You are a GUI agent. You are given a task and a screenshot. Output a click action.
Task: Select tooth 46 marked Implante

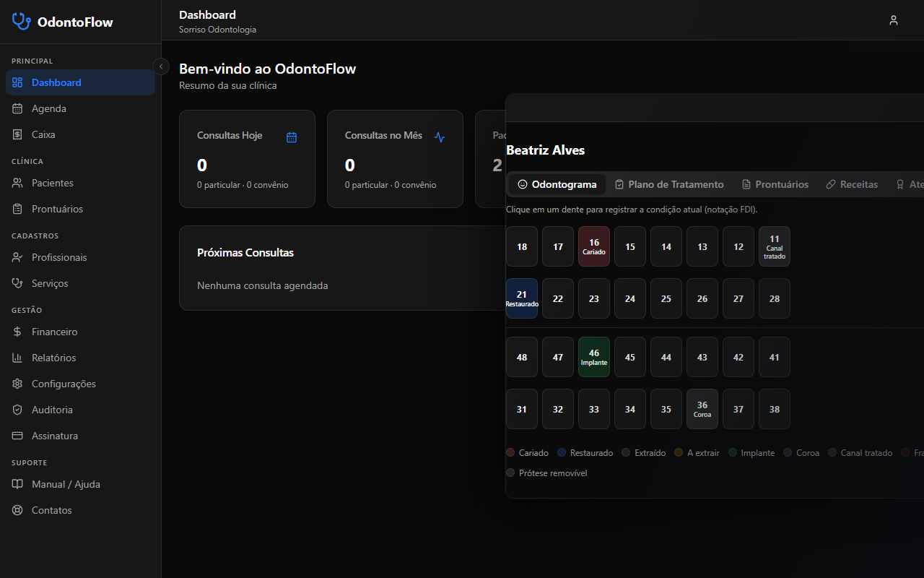pyautogui.click(x=594, y=357)
